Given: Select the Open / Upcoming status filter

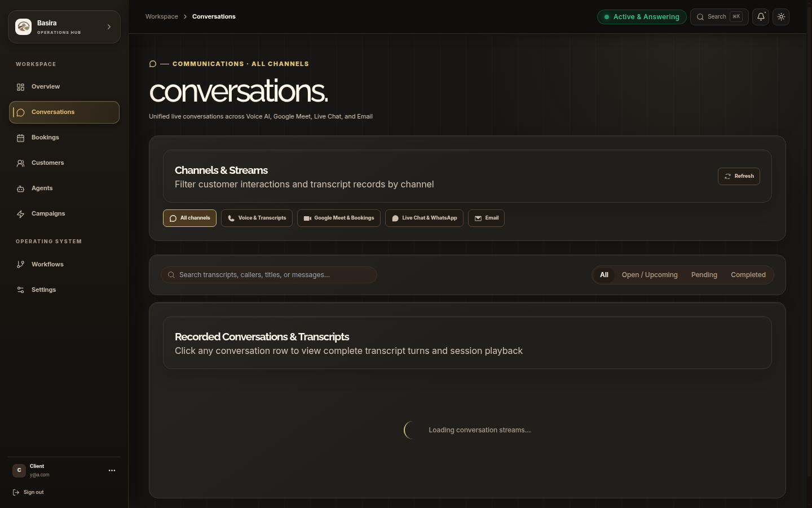Looking at the screenshot, I should click(x=650, y=275).
